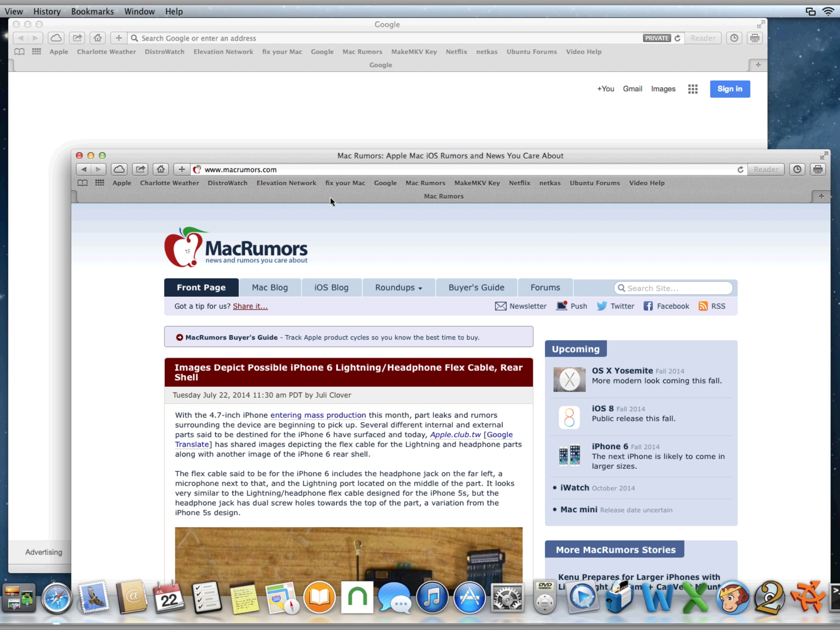Click the forward arrow in Mac Rumors window
Viewport: 840px width, 630px height.
98,169
